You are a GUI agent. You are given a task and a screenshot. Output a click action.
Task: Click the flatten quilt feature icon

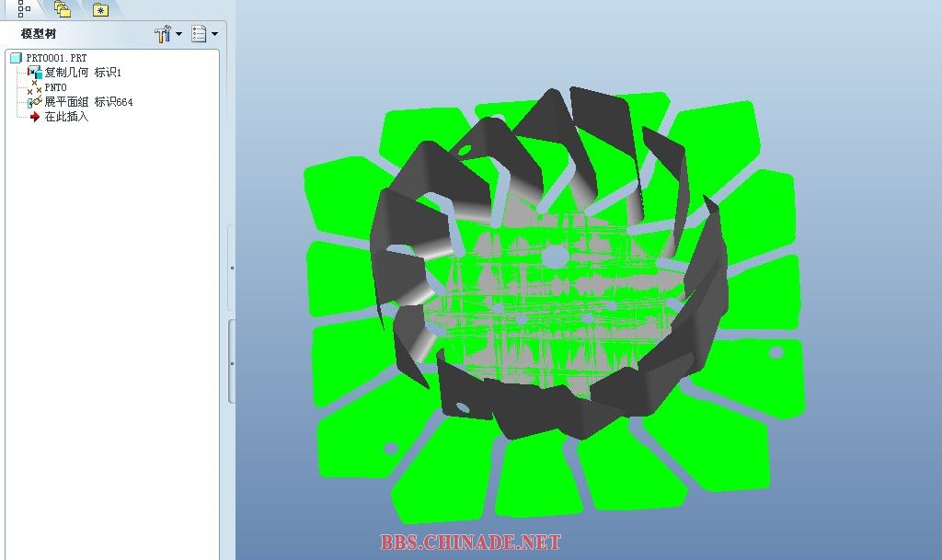[x=35, y=102]
